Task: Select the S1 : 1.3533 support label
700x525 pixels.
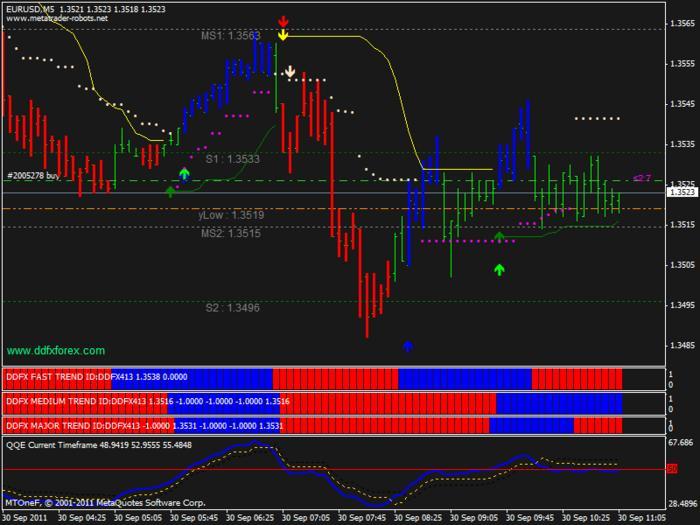Action: (x=232, y=159)
